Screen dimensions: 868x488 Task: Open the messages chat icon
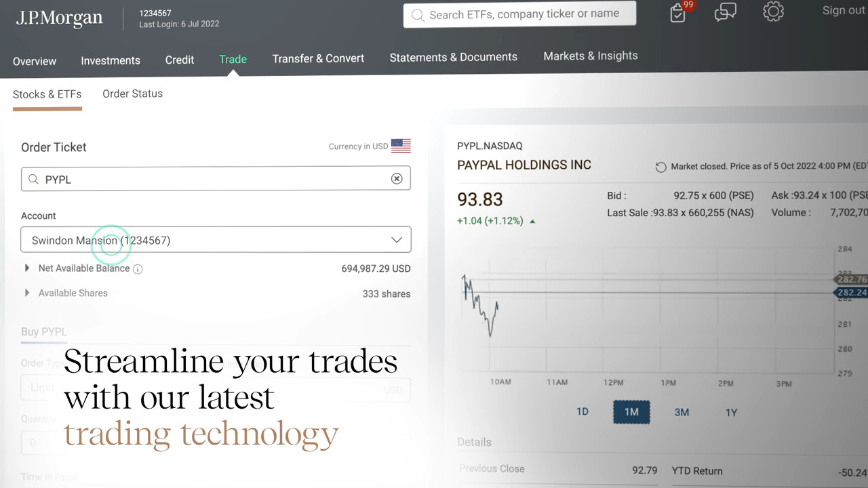(x=725, y=12)
